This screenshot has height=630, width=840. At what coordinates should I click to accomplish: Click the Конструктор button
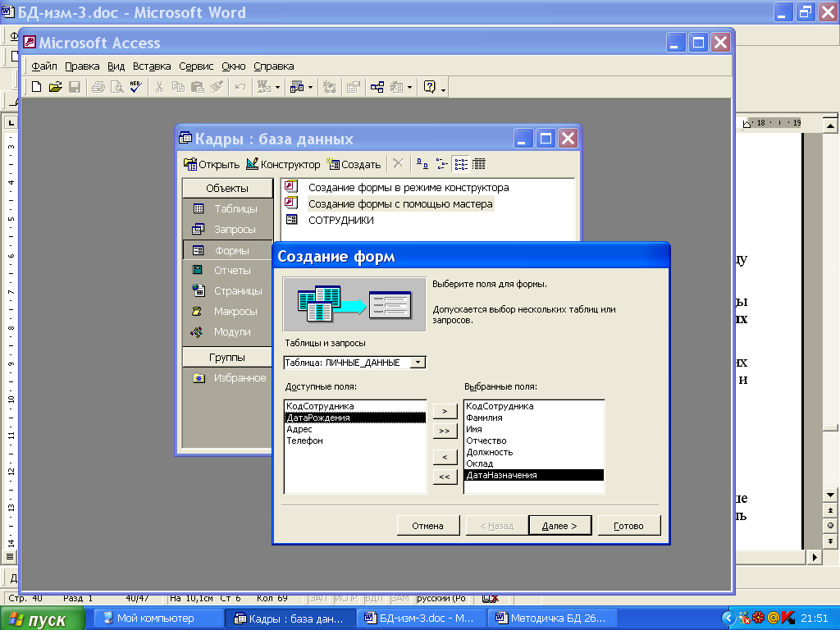pyautogui.click(x=283, y=164)
